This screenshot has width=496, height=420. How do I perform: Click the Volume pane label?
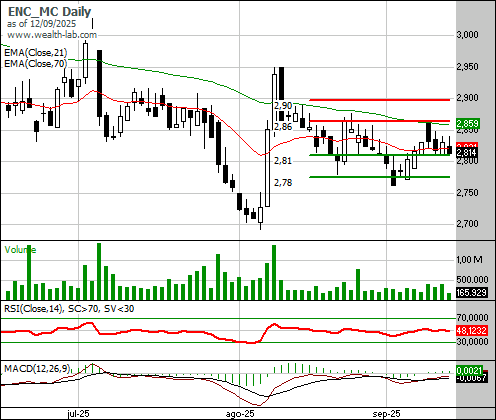pos(20,250)
